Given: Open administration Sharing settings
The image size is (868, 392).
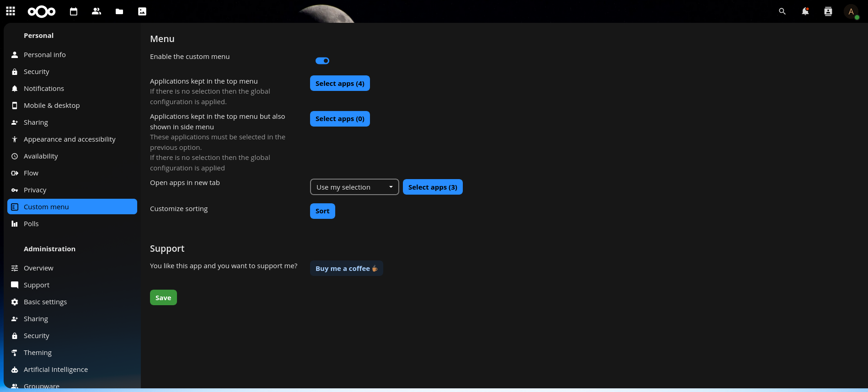Looking at the screenshot, I should (x=72, y=319).
